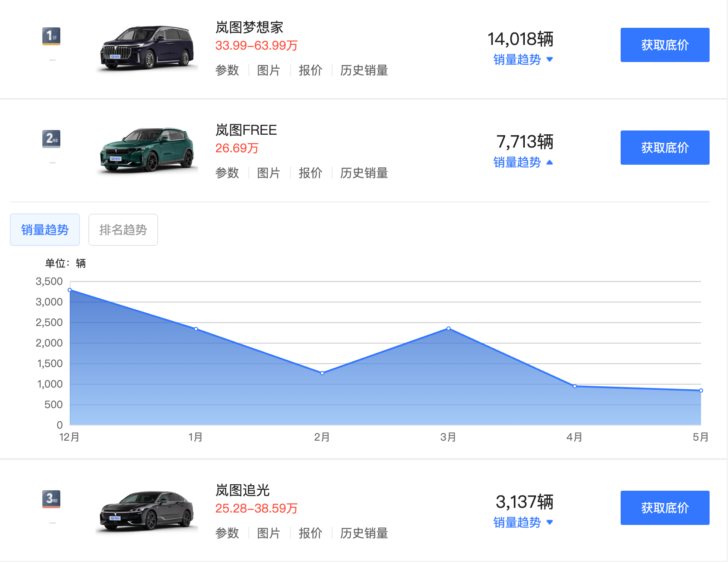Click the 2月 data point on chart
This screenshot has width=728, height=563.
322,373
